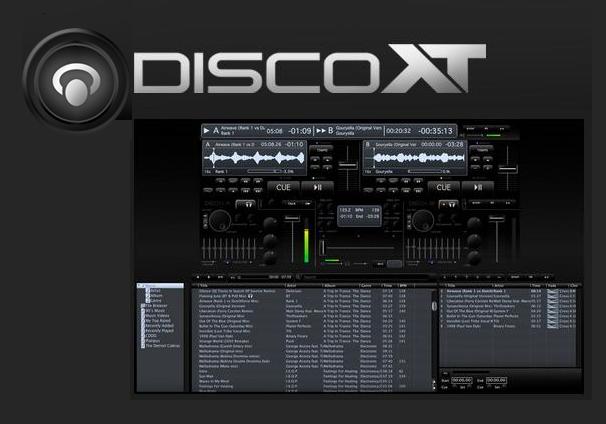Collapse the library root node

(139, 286)
